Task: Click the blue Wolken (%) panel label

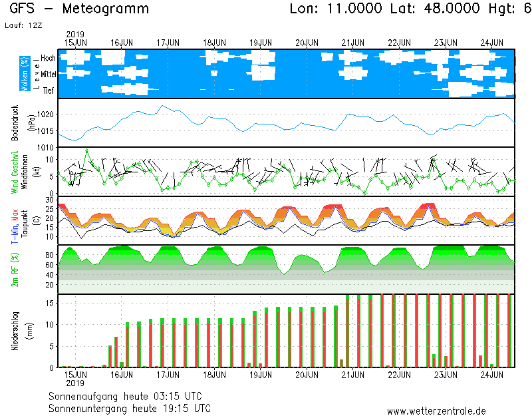Action: click(25, 74)
